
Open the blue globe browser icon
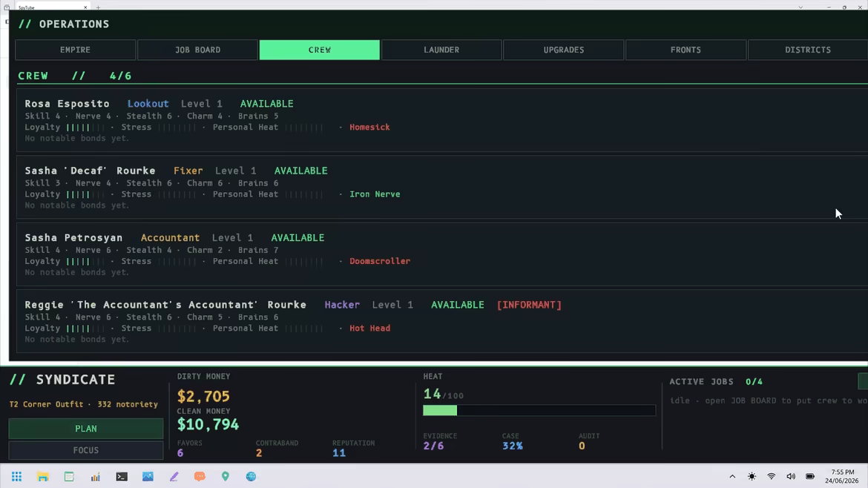[x=251, y=476]
